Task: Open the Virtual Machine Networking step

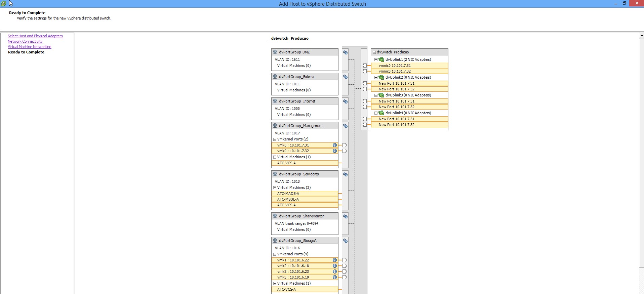Action: click(30, 47)
